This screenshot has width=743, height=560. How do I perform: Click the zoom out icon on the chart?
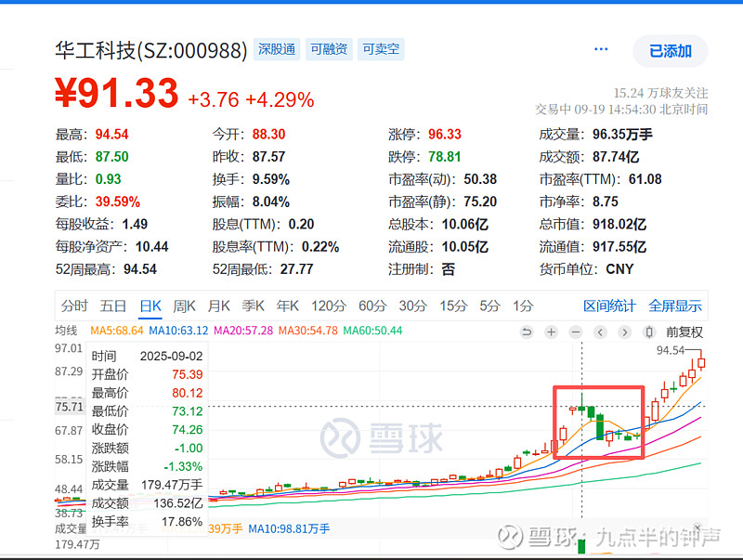[576, 331]
